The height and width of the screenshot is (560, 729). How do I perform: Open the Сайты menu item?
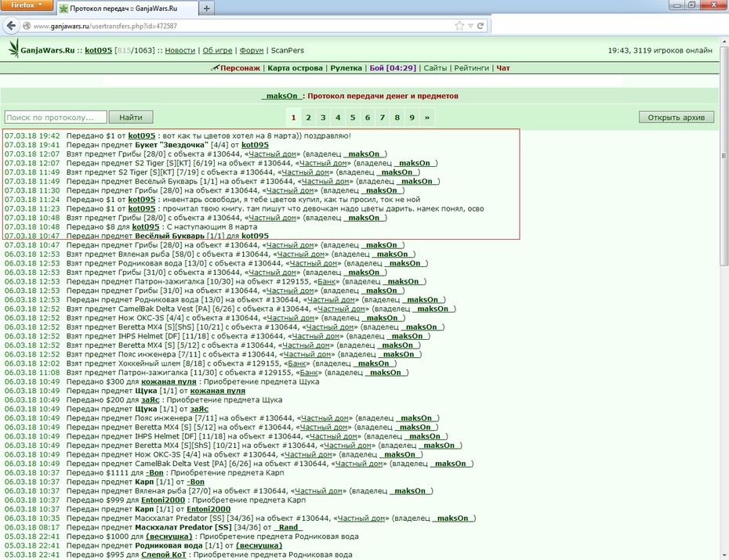coord(435,68)
